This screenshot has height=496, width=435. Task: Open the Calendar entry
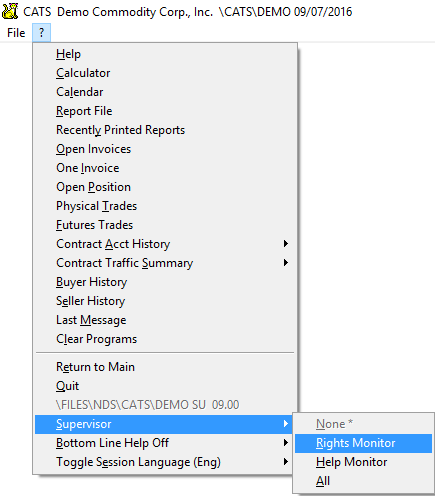[166, 92]
